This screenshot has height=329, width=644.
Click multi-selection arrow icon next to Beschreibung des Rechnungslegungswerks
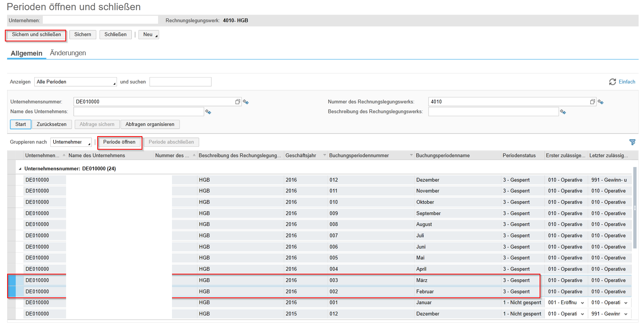563,112
